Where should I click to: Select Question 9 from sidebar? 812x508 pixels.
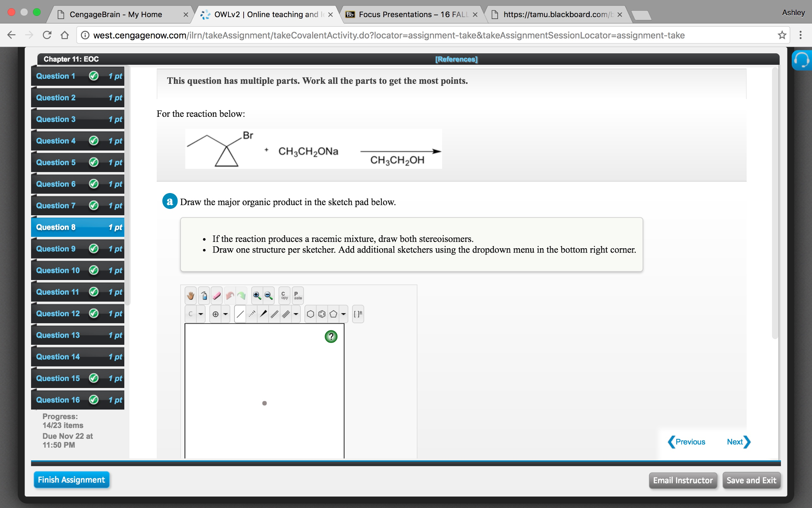coord(57,249)
